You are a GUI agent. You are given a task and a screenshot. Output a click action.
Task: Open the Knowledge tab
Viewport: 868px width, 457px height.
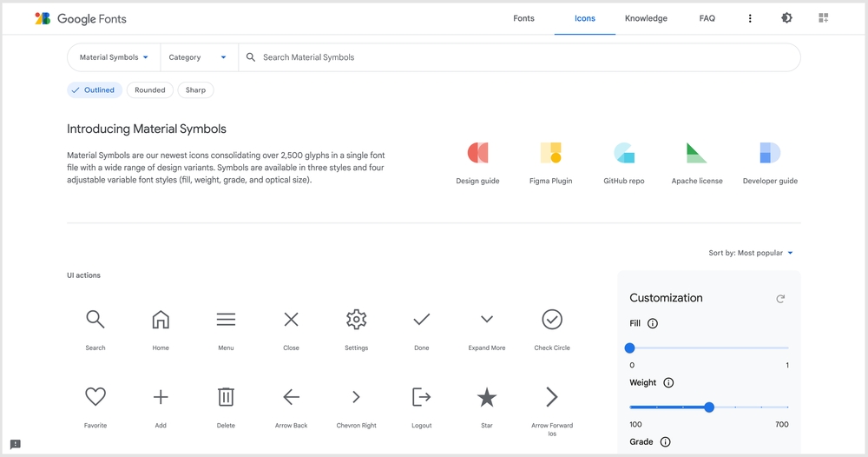pos(646,18)
